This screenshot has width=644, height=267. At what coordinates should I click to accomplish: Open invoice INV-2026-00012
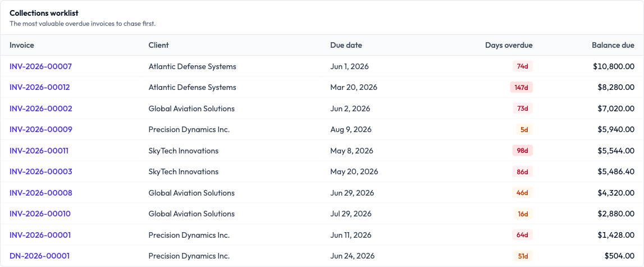click(x=40, y=87)
